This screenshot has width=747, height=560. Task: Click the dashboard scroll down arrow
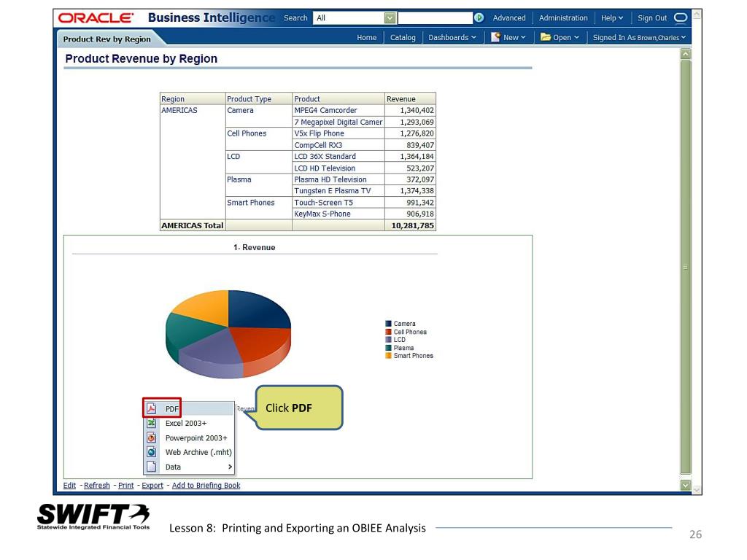tap(686, 485)
